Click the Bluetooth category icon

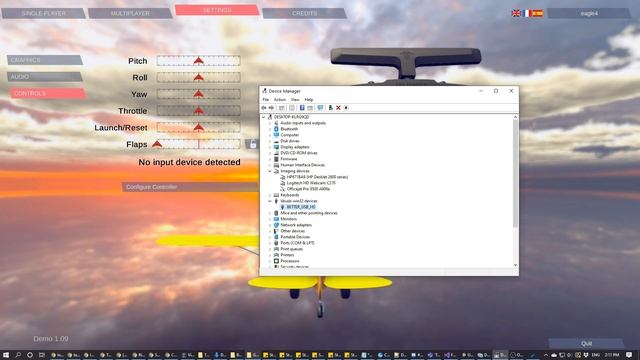click(x=276, y=129)
